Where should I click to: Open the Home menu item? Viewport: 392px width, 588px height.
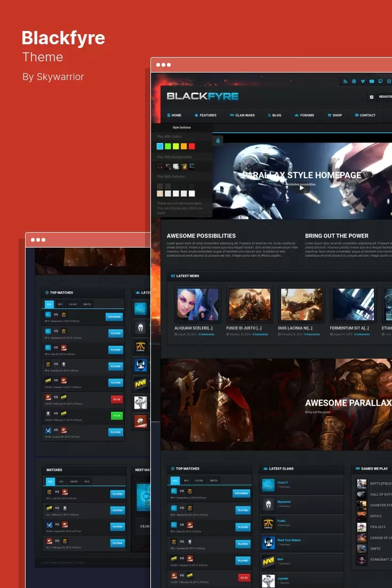click(x=174, y=115)
